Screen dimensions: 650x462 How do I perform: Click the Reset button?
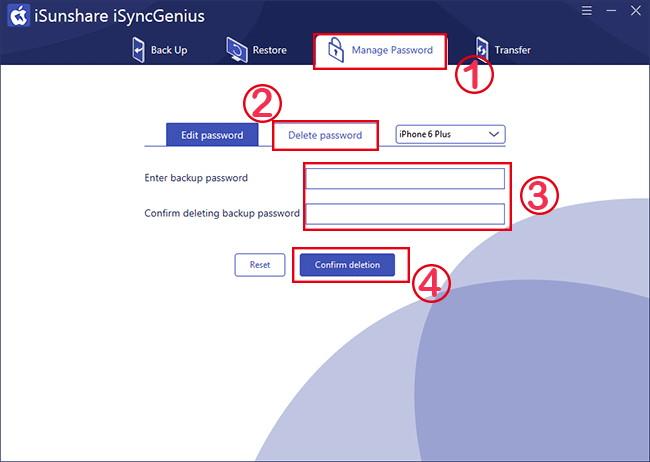pyautogui.click(x=260, y=265)
